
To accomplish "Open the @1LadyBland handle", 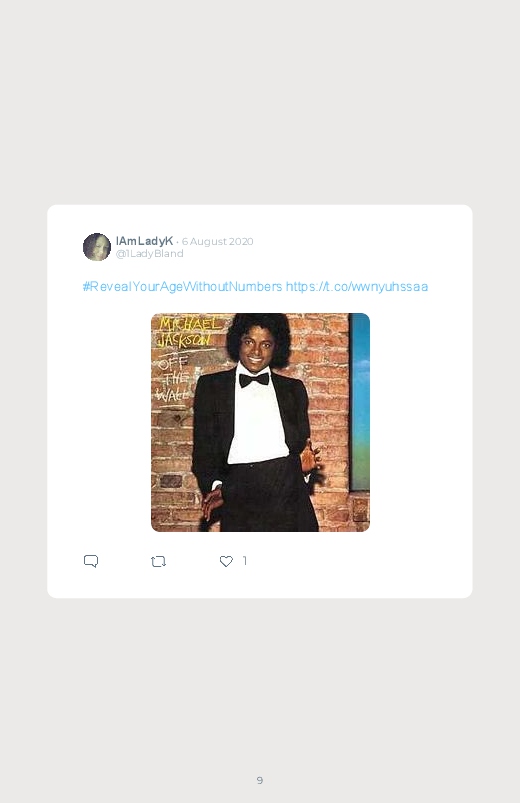I will (x=150, y=253).
